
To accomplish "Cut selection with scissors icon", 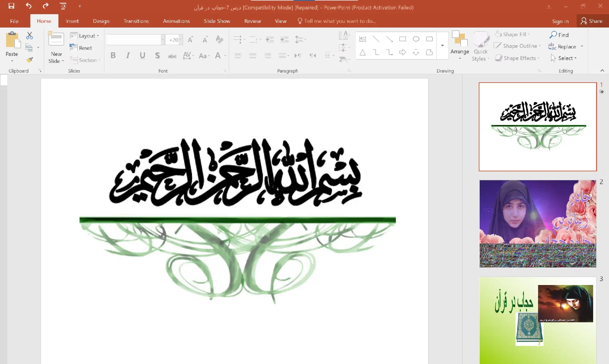I will 29,35.
